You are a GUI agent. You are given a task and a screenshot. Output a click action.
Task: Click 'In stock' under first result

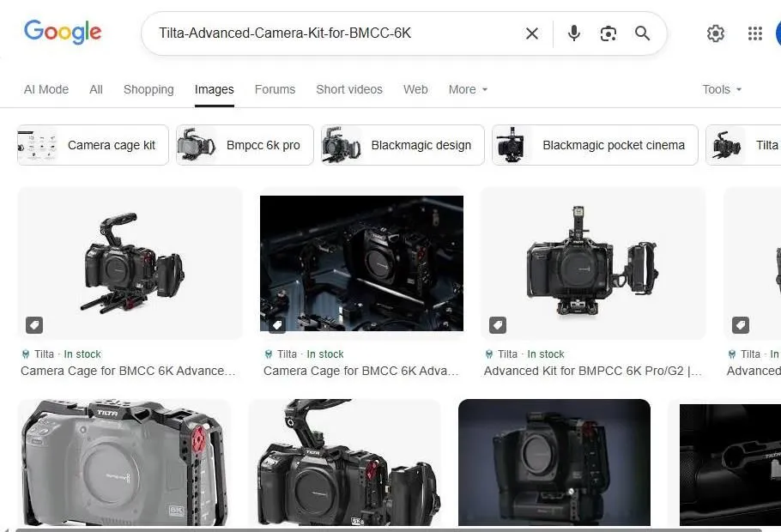(x=82, y=354)
